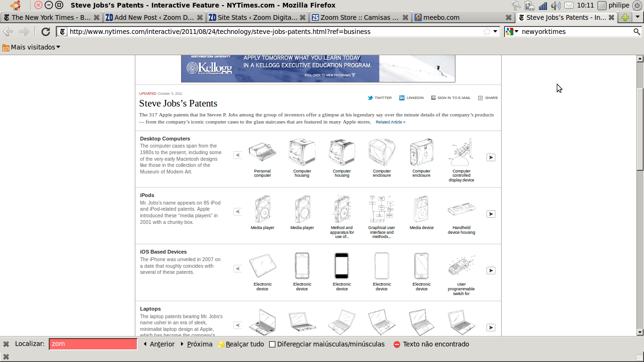Open the Ubuntu logo menu

[16, 5]
